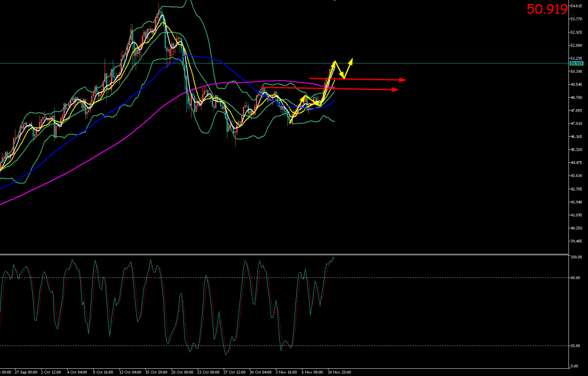The image size is (588, 376).
Task: Click the rightmost yellow projection arrow tip
Action: 351,60
